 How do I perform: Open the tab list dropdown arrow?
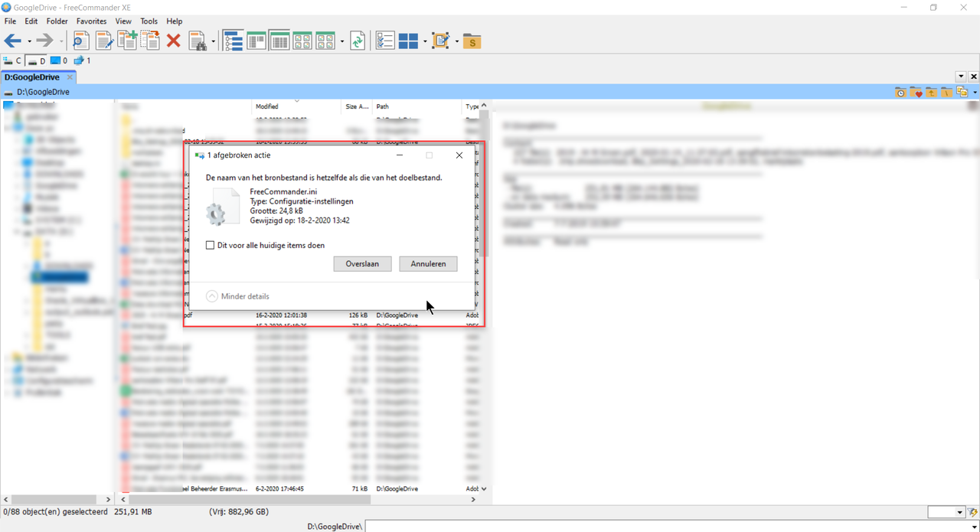(961, 77)
